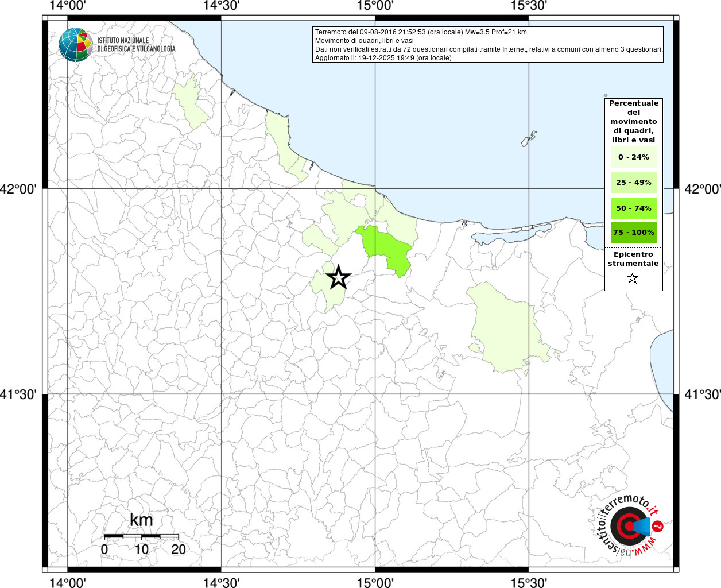
Task: Click the 'km' scale label
Action: tap(141, 520)
